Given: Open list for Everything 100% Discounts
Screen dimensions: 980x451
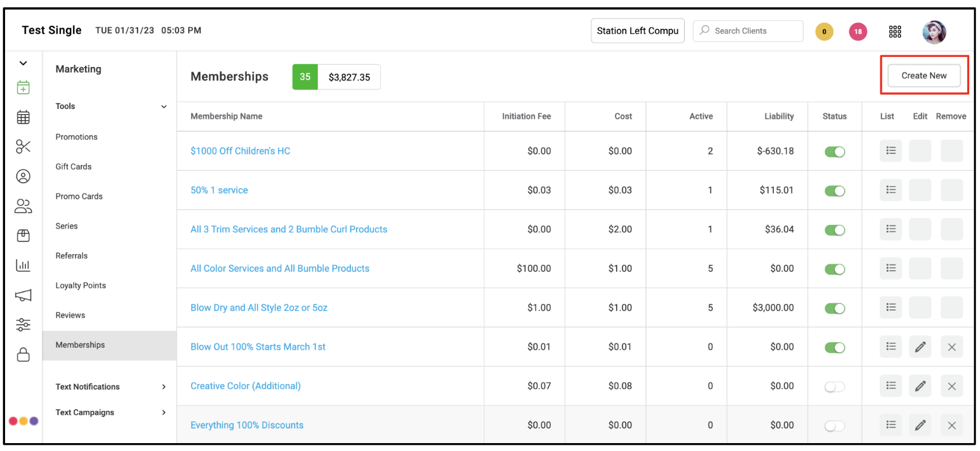Looking at the screenshot, I should pos(890,425).
